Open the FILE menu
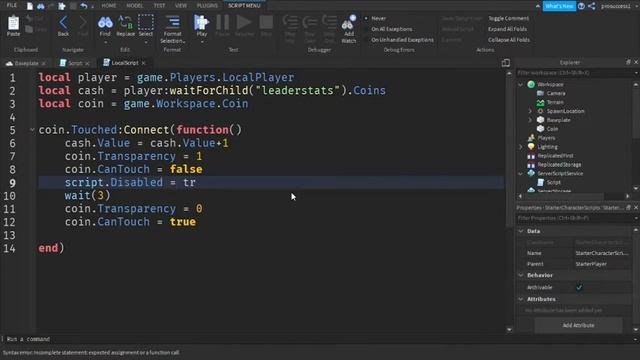The image size is (640, 360). coord(12,5)
